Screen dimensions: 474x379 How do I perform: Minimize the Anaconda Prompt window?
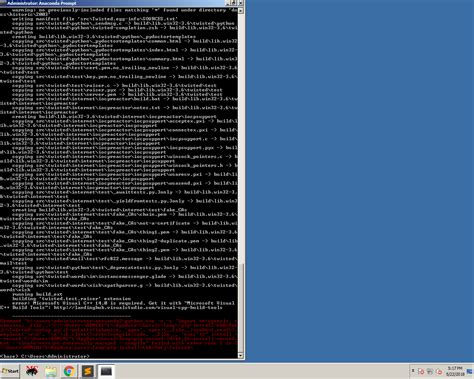tap(228, 3)
